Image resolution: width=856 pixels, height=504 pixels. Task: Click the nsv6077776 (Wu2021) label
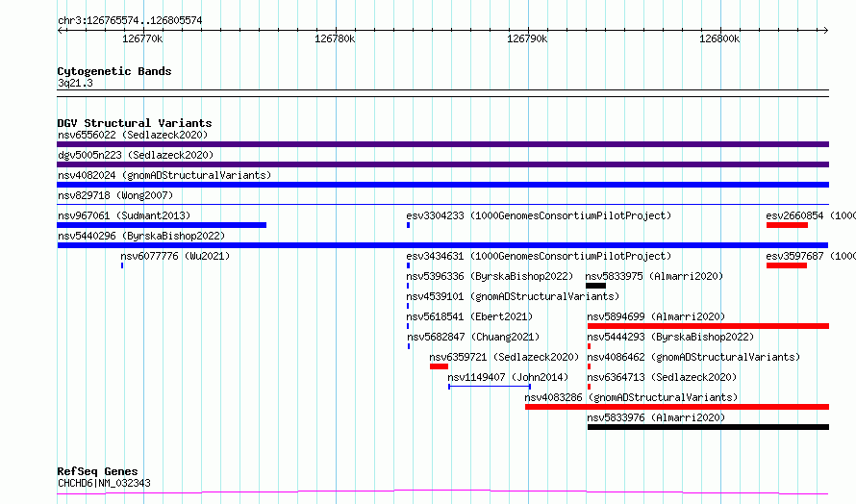175,256
